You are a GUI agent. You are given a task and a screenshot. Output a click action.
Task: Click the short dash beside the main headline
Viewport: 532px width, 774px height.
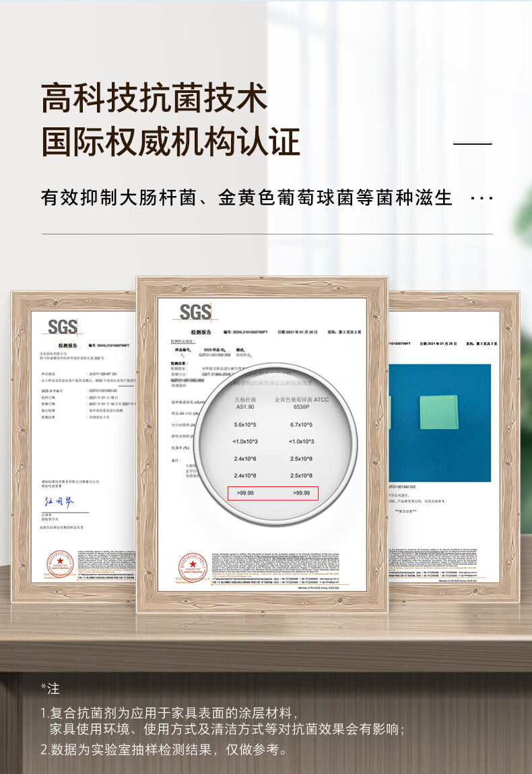pos(472,143)
